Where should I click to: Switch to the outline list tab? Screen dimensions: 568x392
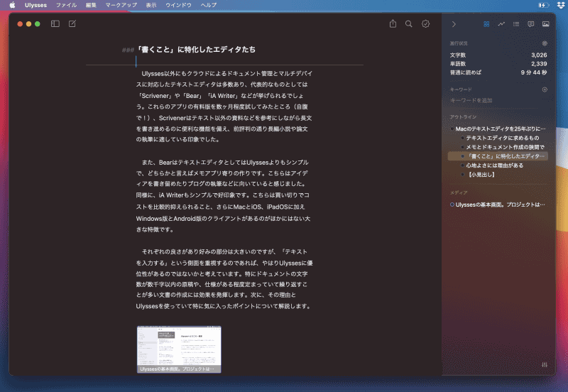point(516,24)
